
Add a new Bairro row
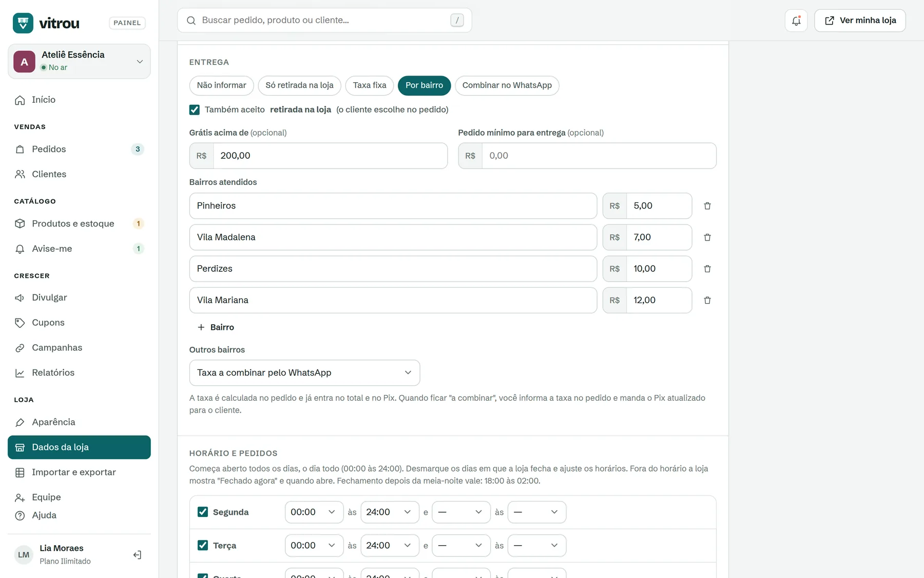tap(216, 327)
